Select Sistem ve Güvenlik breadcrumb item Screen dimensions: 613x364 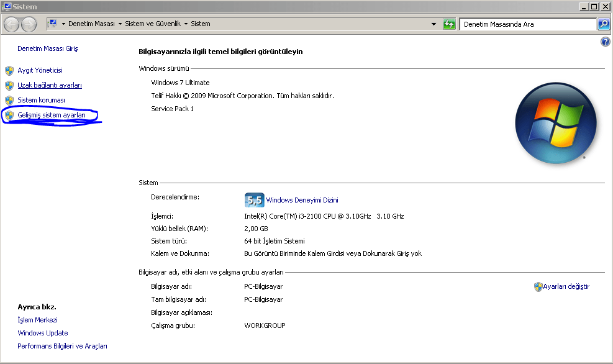coord(153,24)
